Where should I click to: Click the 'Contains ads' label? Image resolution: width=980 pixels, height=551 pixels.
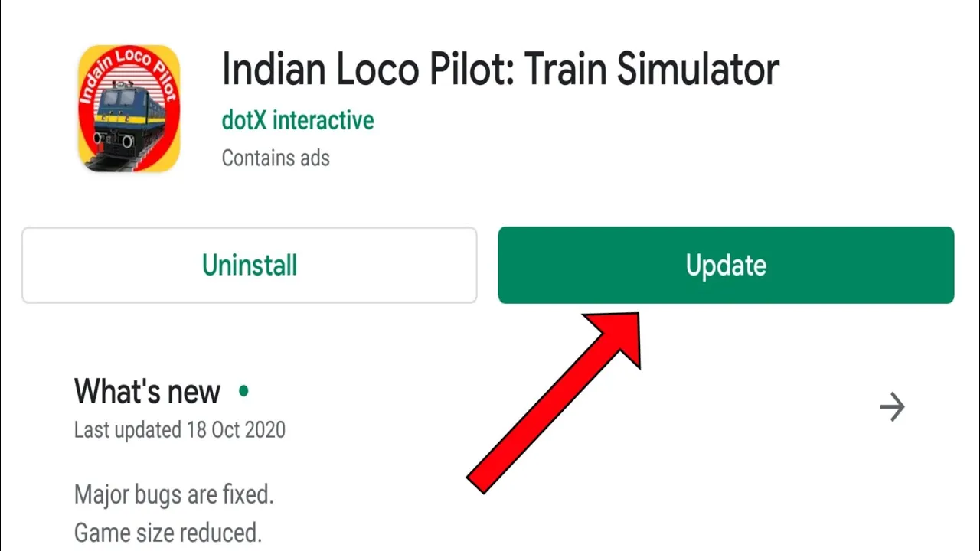coord(276,158)
